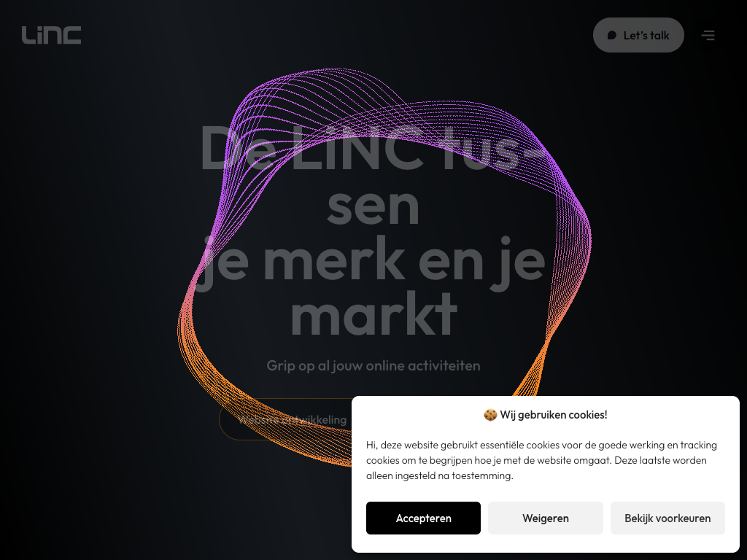Open the hamburger menu icon
Image resolution: width=747 pixels, height=560 pixels.
[708, 35]
